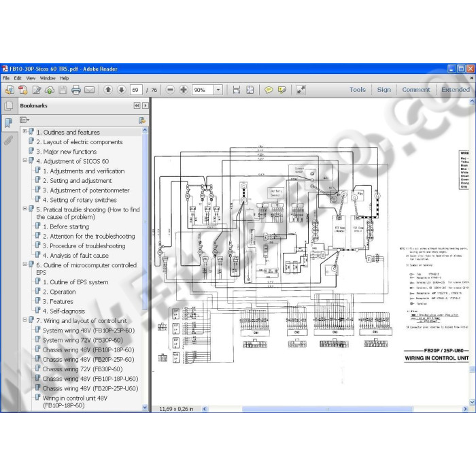Open the View menu
The height and width of the screenshot is (476, 476).
(31, 78)
